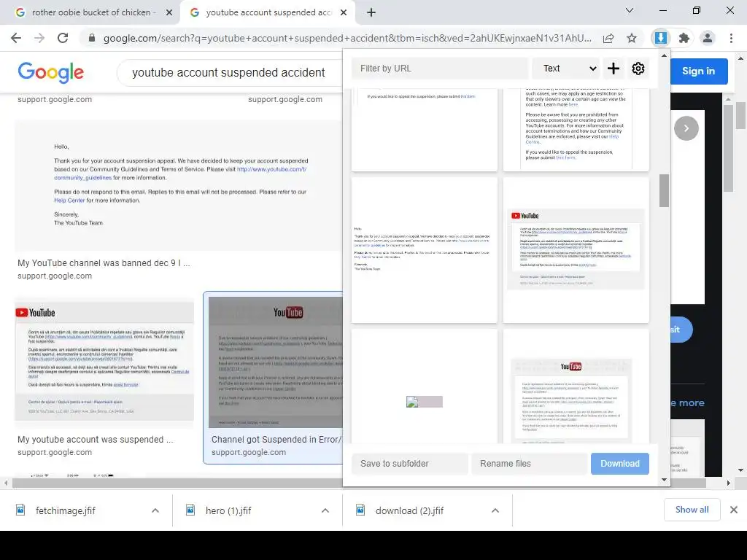
Task: Open the site security lock icon
Action: [x=92, y=38]
